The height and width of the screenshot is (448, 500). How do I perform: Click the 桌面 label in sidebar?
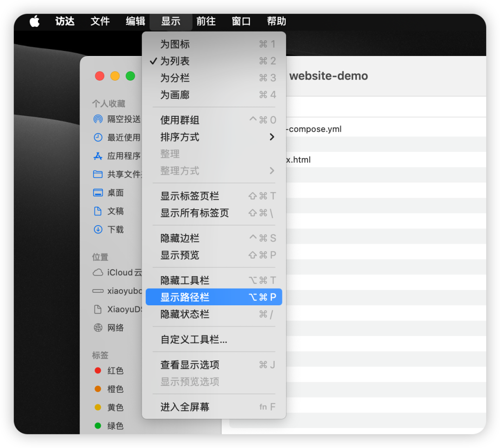point(115,193)
